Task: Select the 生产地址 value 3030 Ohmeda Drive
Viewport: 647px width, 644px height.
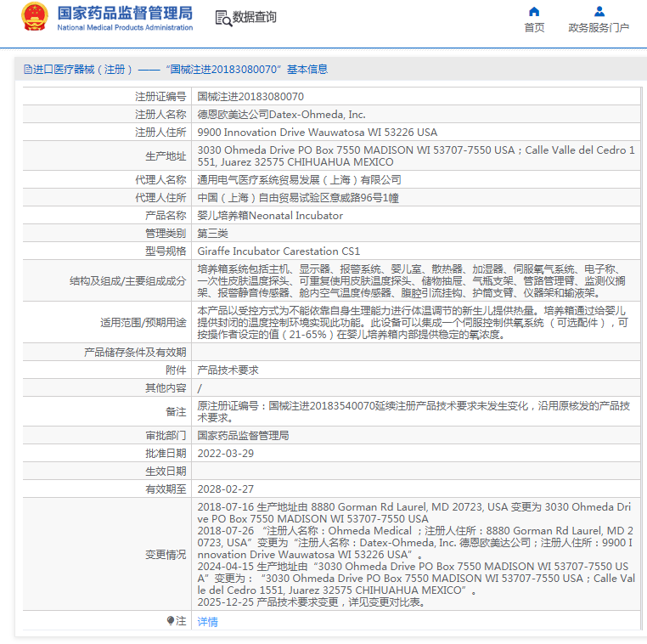Action: [x=416, y=156]
